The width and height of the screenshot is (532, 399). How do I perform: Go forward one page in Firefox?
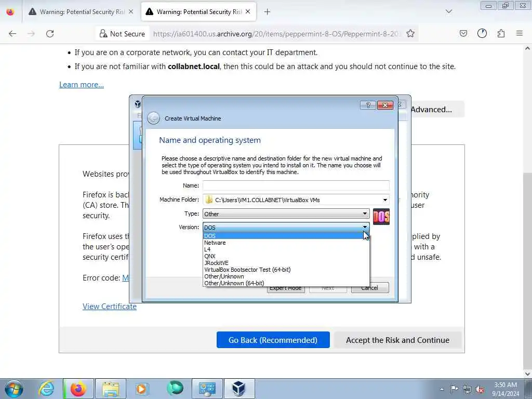[x=31, y=34]
